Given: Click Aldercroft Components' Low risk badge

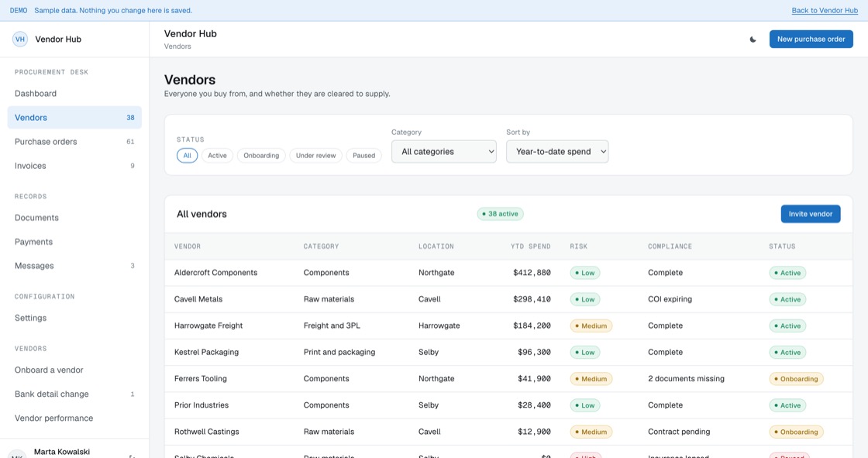Looking at the screenshot, I should (x=585, y=273).
